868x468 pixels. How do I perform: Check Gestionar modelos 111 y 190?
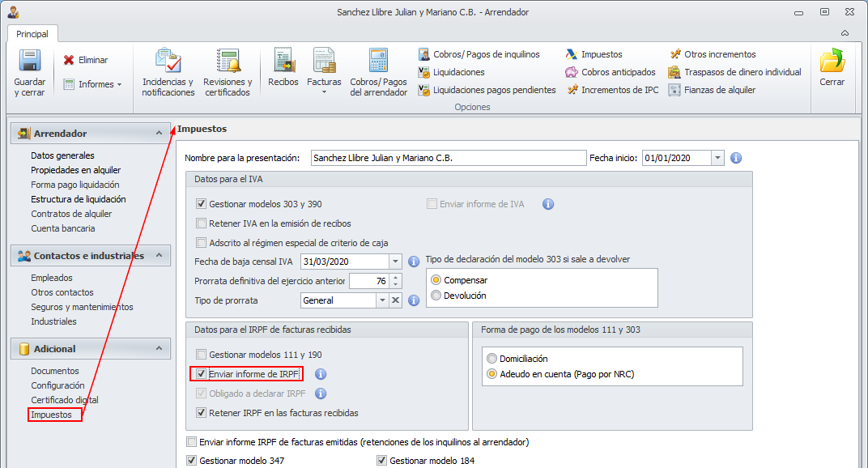pyautogui.click(x=201, y=355)
